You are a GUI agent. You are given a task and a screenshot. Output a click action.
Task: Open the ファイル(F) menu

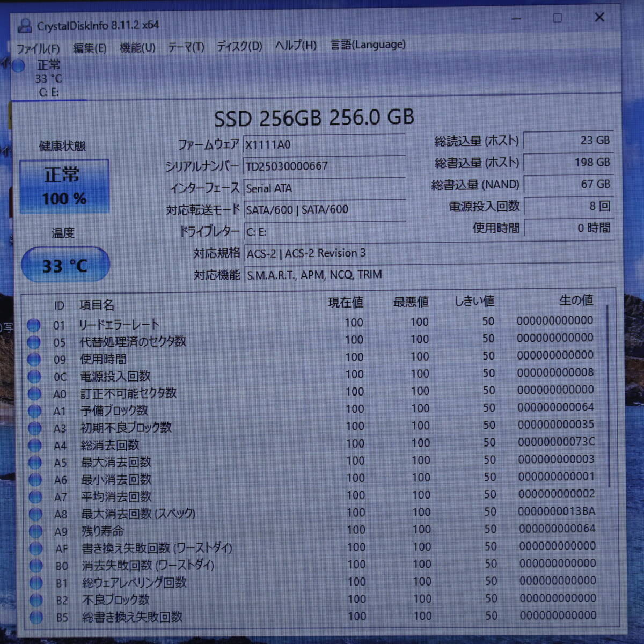pos(38,49)
